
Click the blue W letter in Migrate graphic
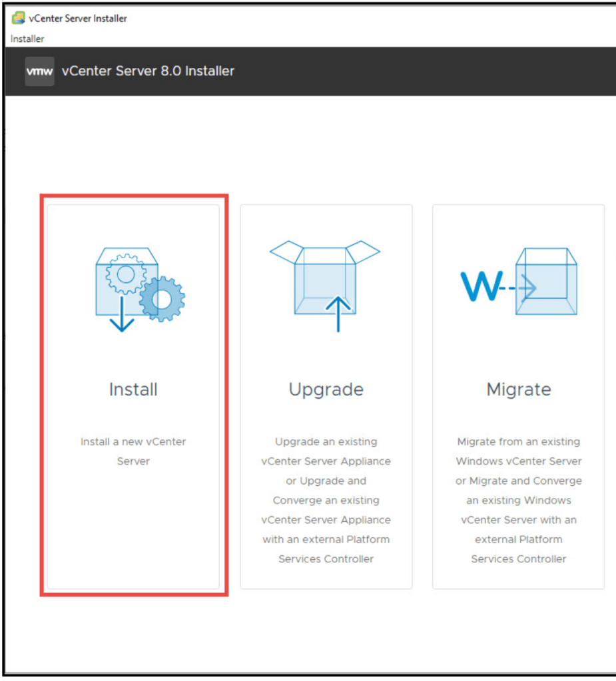pyautogui.click(x=480, y=286)
